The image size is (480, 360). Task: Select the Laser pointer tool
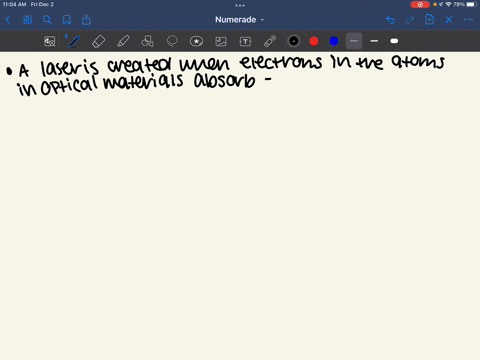270,41
